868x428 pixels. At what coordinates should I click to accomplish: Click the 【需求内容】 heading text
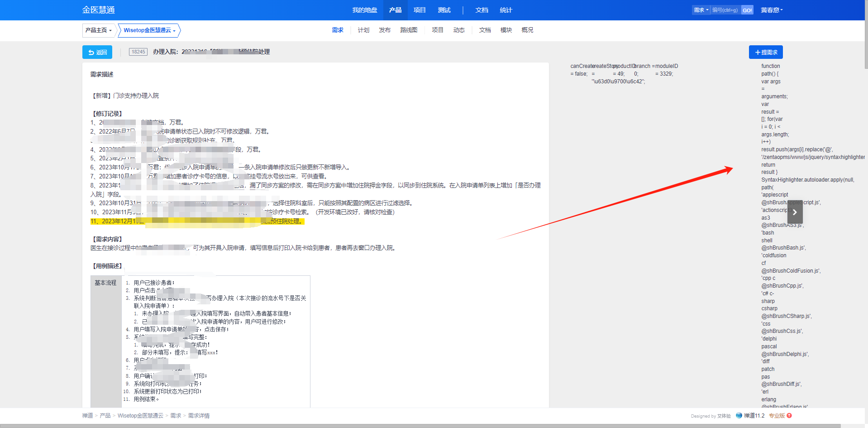107,239
